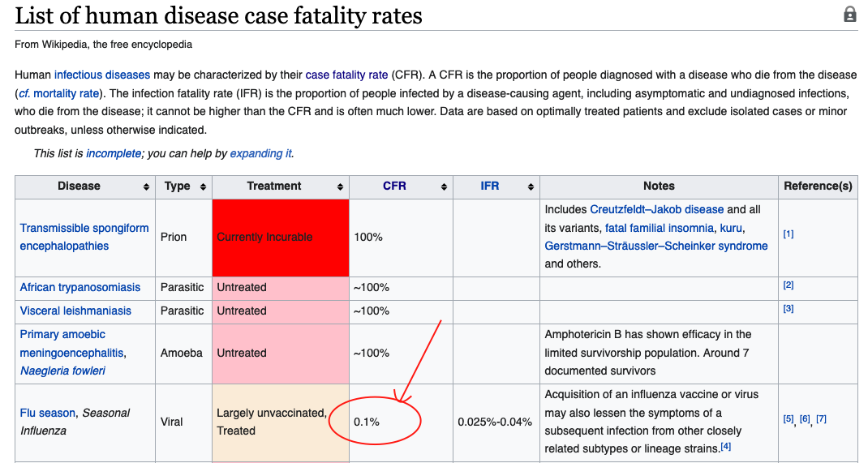Image resolution: width=868 pixels, height=463 pixels.
Task: Click the Notes column header
Action: coord(659,186)
